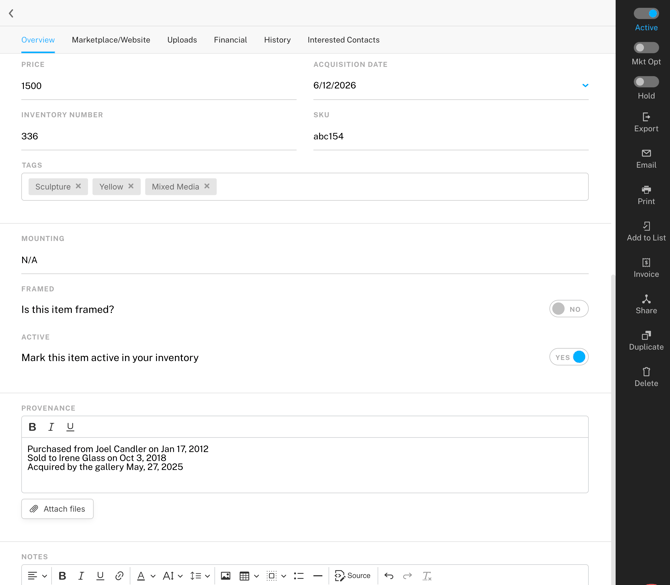This screenshot has height=585, width=670.
Task: Click the Mounting field showing N/A
Action: point(305,260)
